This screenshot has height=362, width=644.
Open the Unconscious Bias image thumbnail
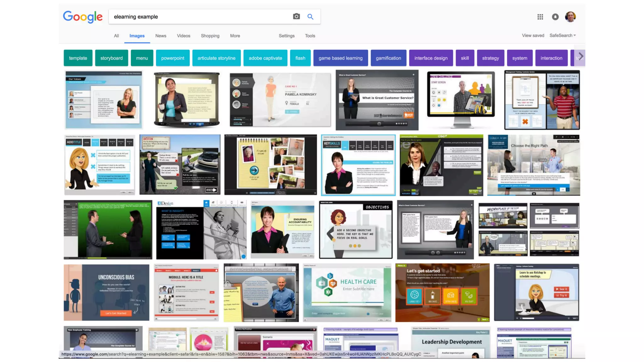pos(106,292)
